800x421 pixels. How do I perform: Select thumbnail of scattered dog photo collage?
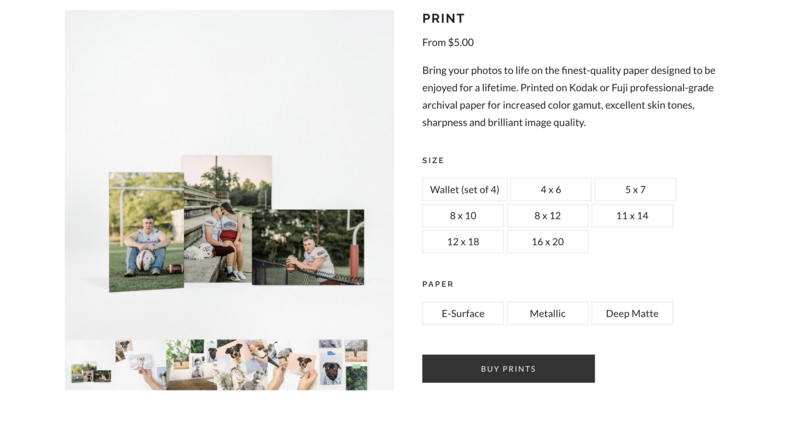click(242, 365)
